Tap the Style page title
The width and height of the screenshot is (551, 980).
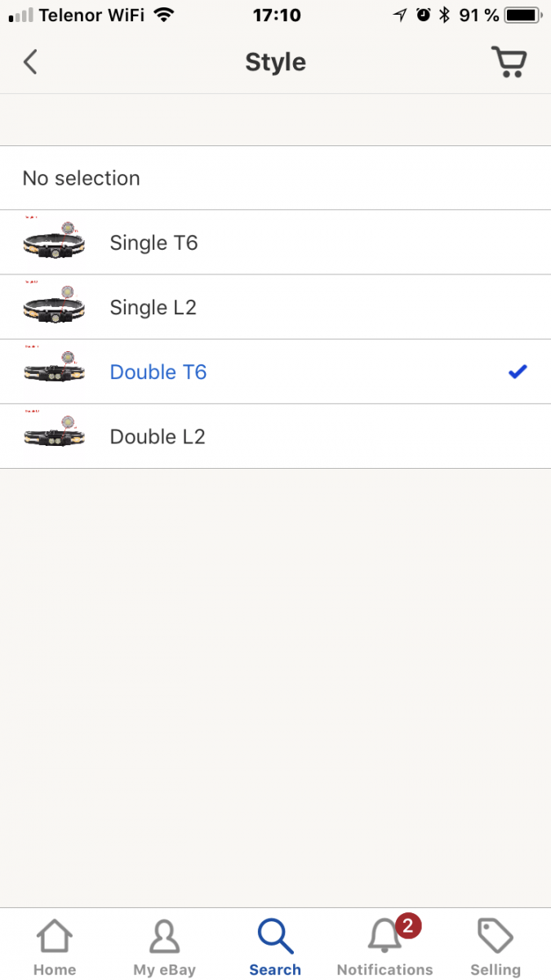[x=275, y=62]
